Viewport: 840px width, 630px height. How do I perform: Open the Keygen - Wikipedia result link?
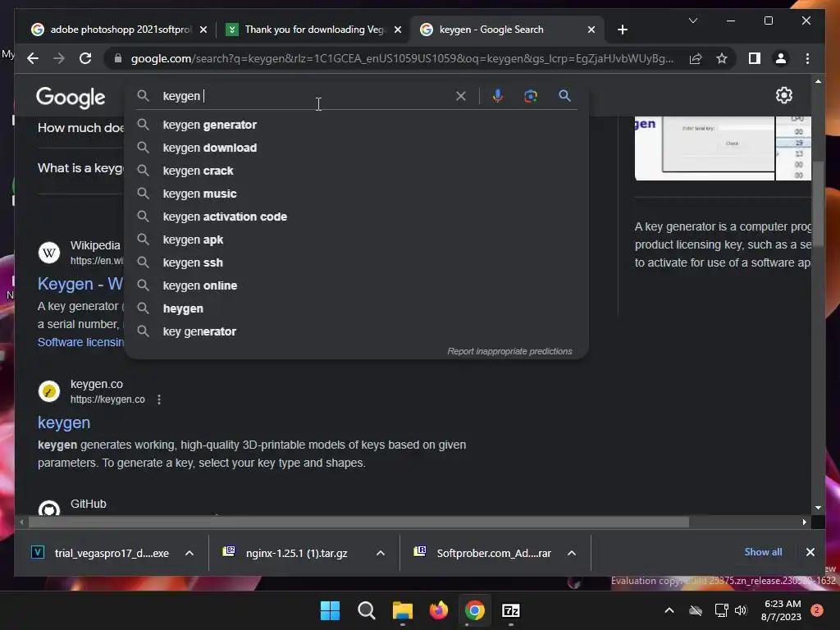(x=80, y=284)
